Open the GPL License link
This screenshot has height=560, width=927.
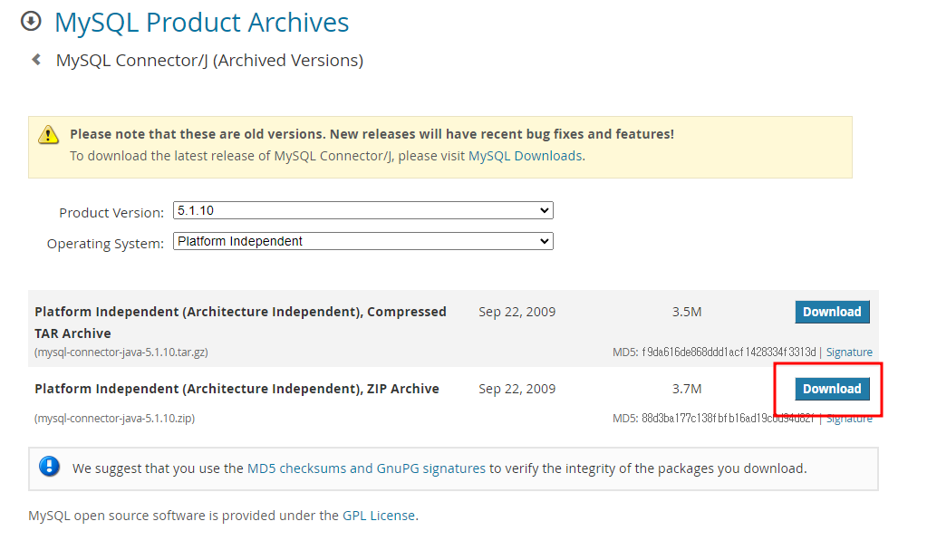coord(379,516)
